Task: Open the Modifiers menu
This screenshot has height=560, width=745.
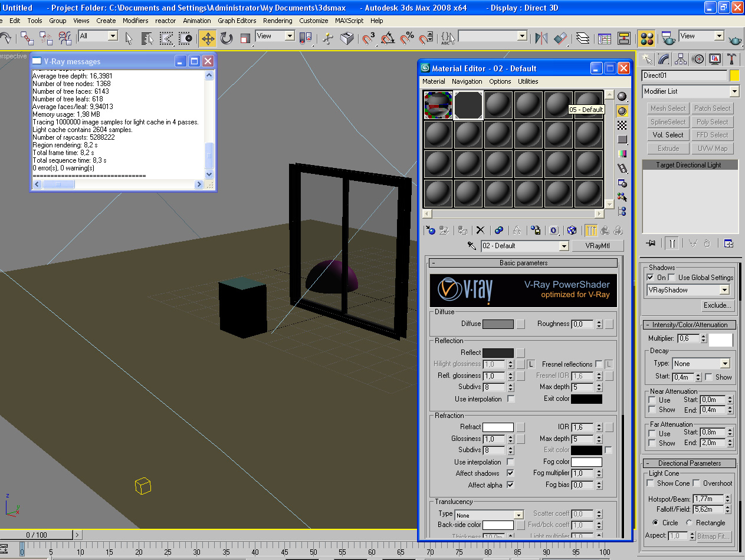Action: point(136,21)
